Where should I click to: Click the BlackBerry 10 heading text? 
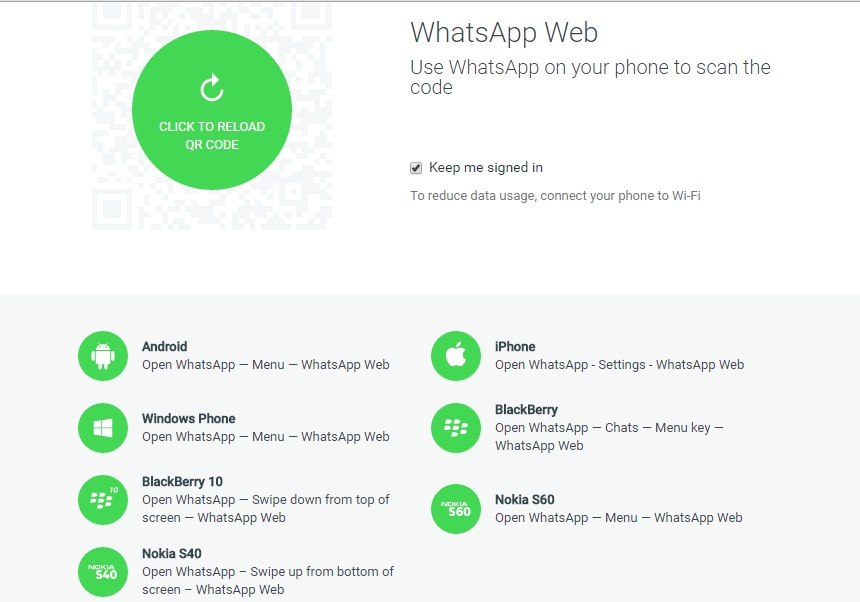pos(182,481)
